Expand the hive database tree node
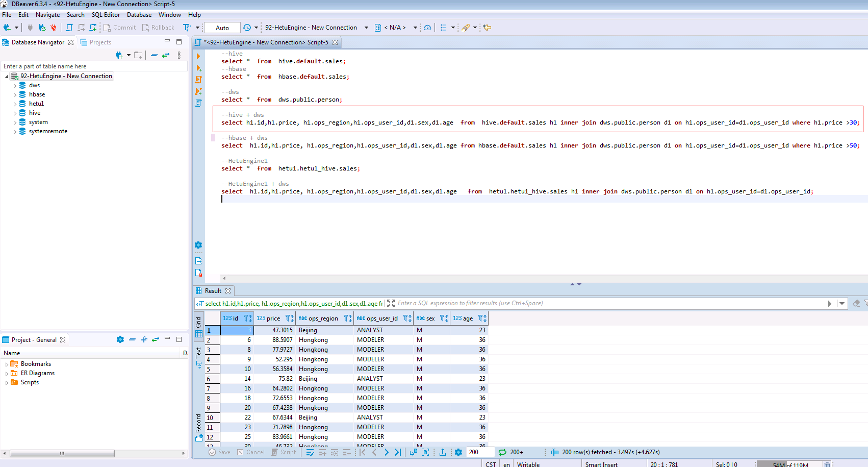The width and height of the screenshot is (868, 467). [x=15, y=113]
